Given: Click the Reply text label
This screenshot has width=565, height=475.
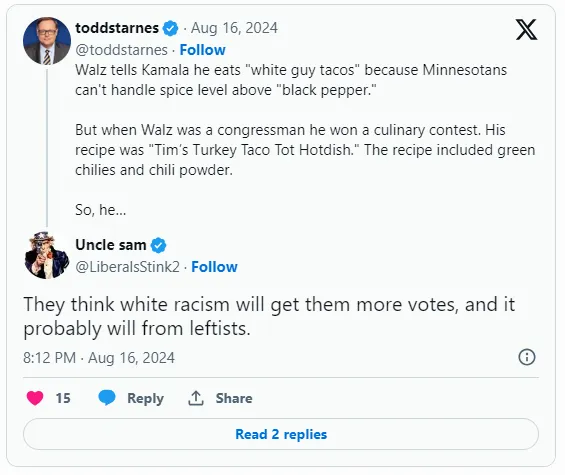Looking at the screenshot, I should 145,398.
